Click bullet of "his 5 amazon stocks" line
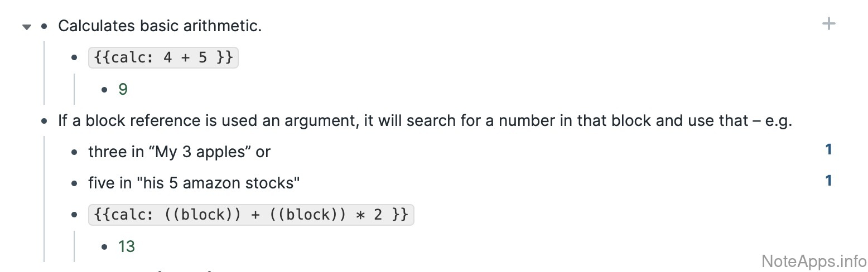 [x=75, y=183]
